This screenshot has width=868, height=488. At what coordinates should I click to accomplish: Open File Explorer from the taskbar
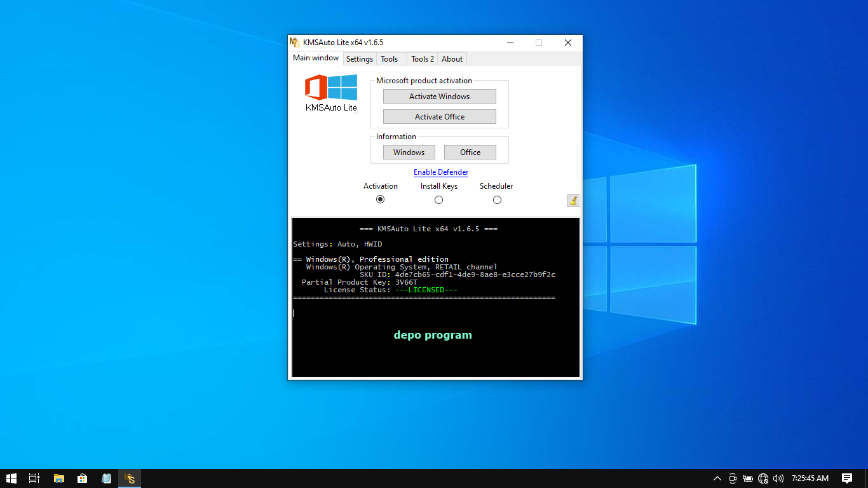pyautogui.click(x=58, y=478)
